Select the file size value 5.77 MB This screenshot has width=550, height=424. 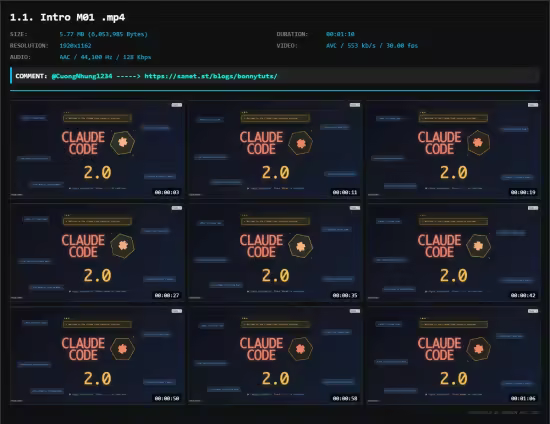(103, 34)
